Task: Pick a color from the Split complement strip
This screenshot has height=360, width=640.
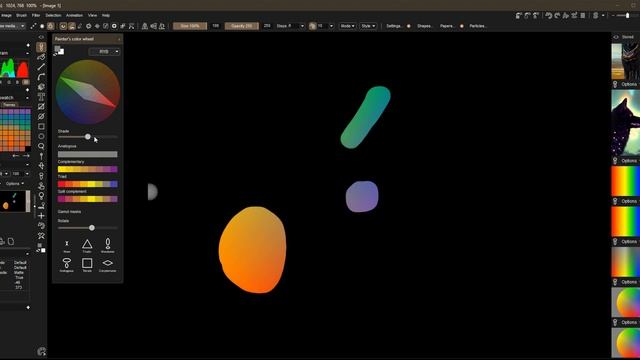Action: click(88, 199)
